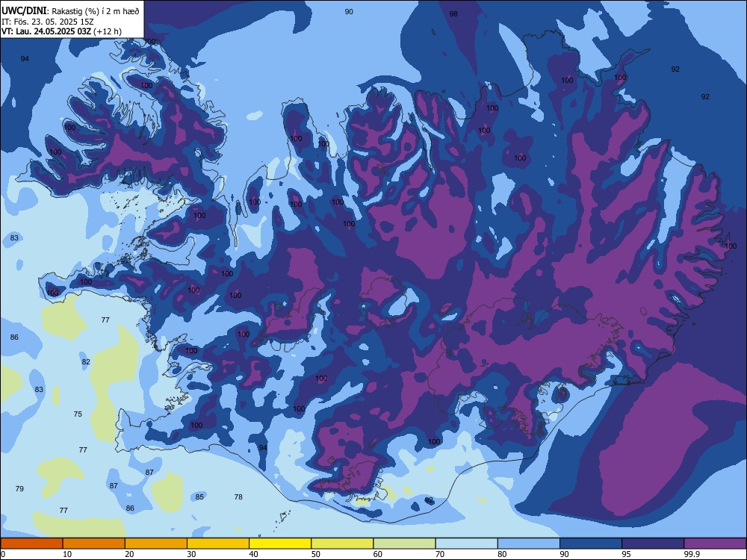Viewport: 747px width, 560px height.
Task: Click the 'VT: Lau. 24.05.2025 03Z (+12 h)' line
Action: [x=61, y=31]
